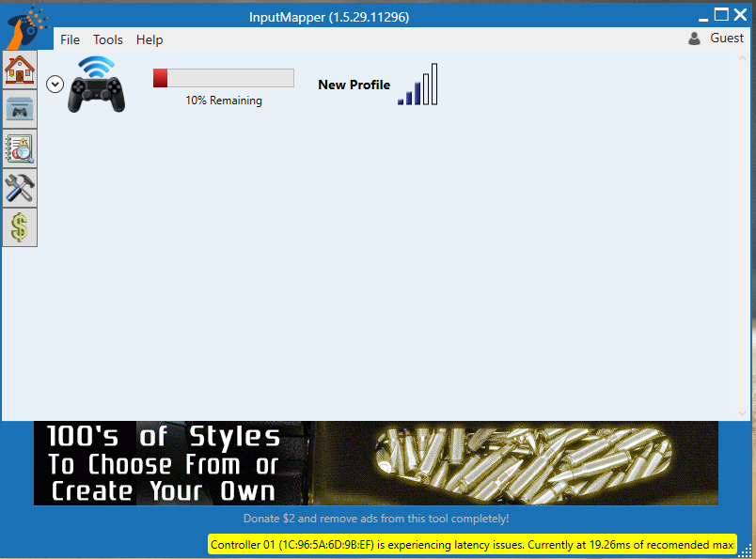This screenshot has width=756, height=559.
Task: Select the wireless DualShock controller icon
Action: coord(97,85)
